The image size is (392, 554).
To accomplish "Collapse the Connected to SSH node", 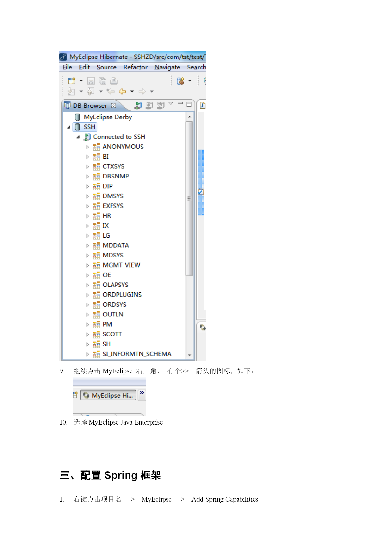I will click(78, 137).
